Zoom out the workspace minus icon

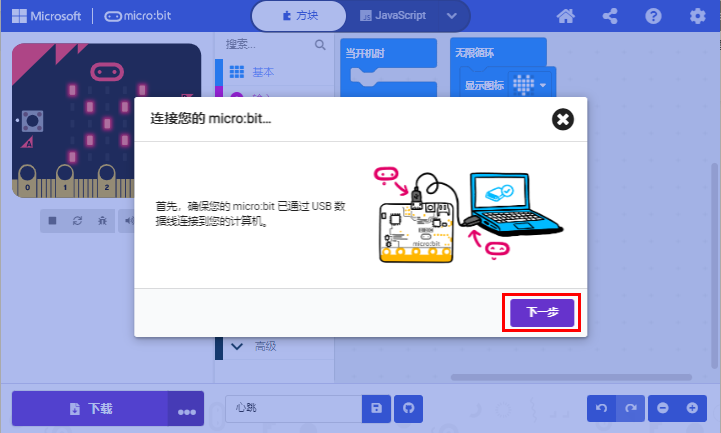(663, 408)
